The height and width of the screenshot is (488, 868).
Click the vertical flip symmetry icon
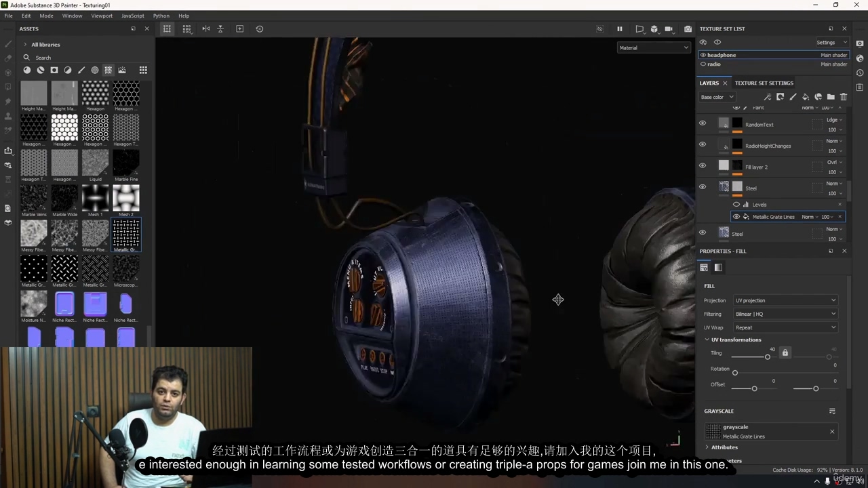pyautogui.click(x=220, y=28)
